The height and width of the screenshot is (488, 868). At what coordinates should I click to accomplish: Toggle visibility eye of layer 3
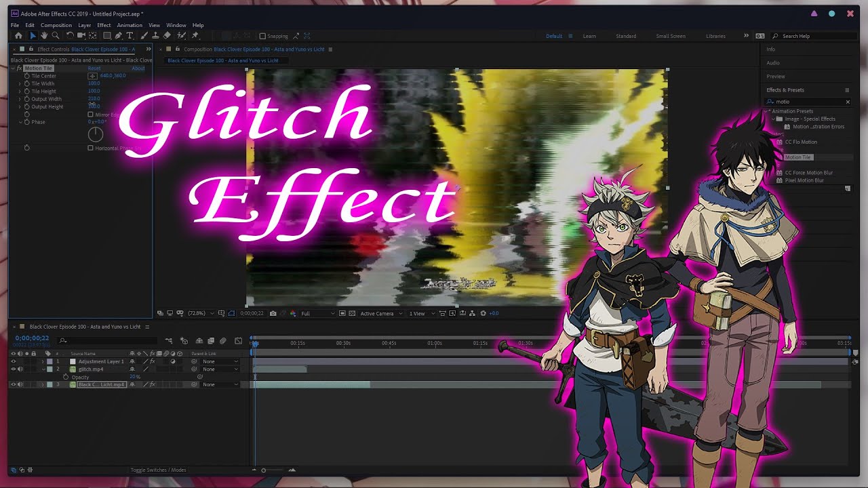click(x=13, y=384)
